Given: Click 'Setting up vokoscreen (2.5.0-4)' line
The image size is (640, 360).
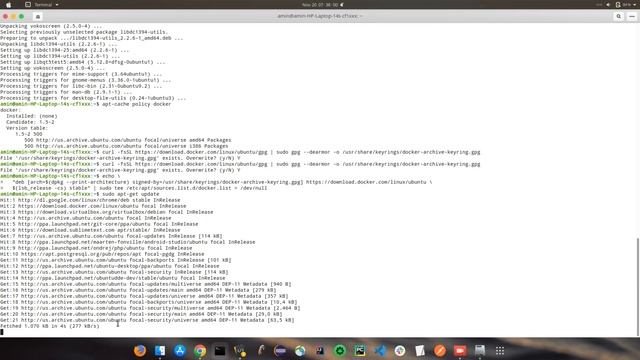Looking at the screenshot, I should pos(53,68).
